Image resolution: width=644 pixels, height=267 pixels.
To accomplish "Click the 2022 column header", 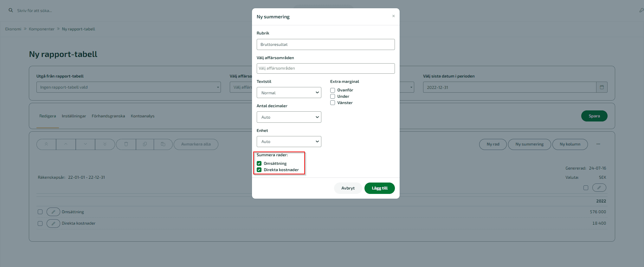I will pyautogui.click(x=601, y=201).
